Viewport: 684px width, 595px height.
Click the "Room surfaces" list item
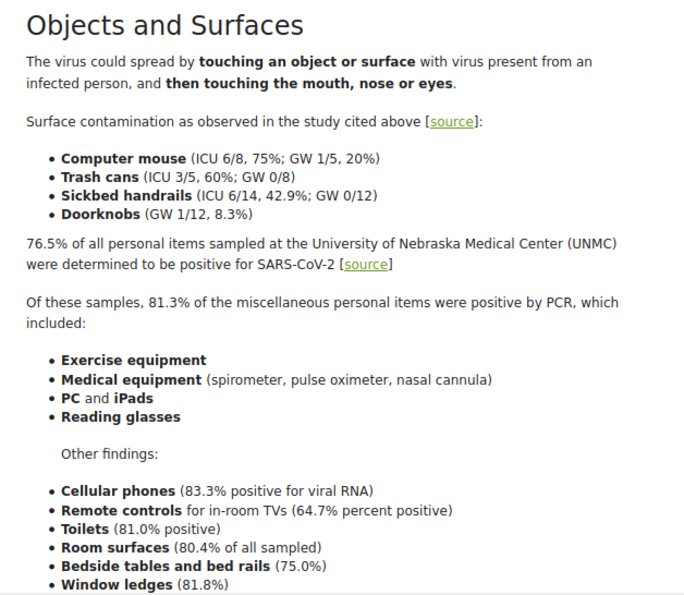pos(115,547)
